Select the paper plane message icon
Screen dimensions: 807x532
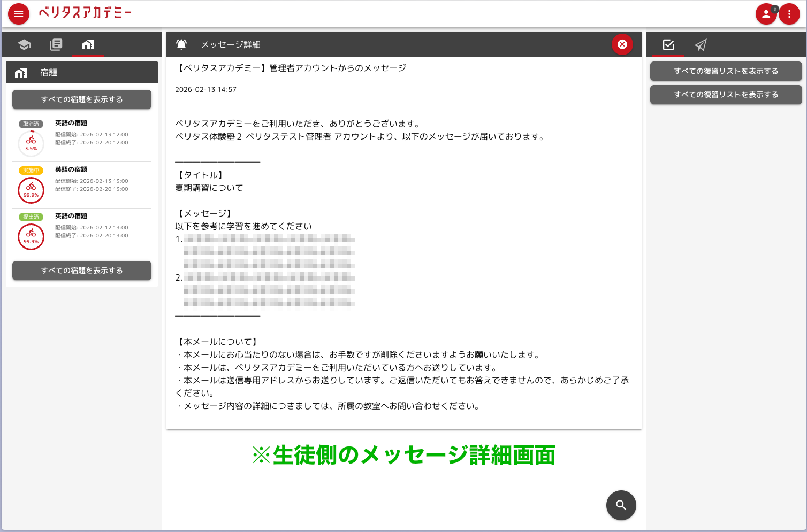[701, 44]
